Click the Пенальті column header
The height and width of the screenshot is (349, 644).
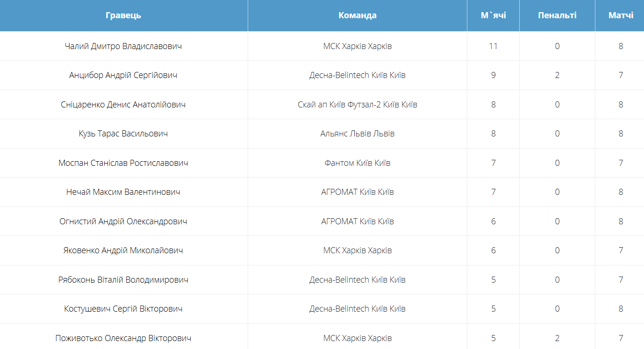click(557, 15)
